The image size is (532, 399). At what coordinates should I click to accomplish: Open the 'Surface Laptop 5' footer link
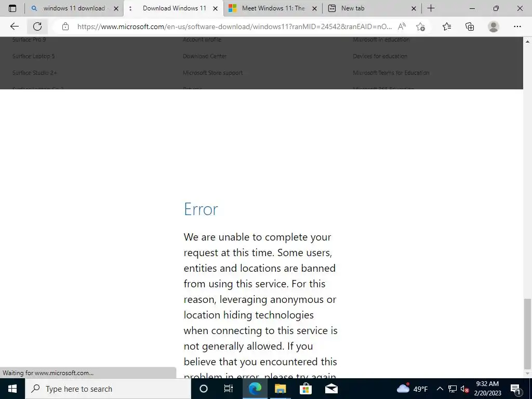point(34,56)
